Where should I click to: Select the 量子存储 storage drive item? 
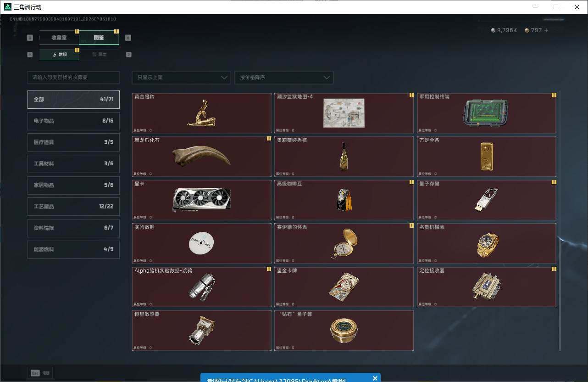pyautogui.click(x=487, y=200)
